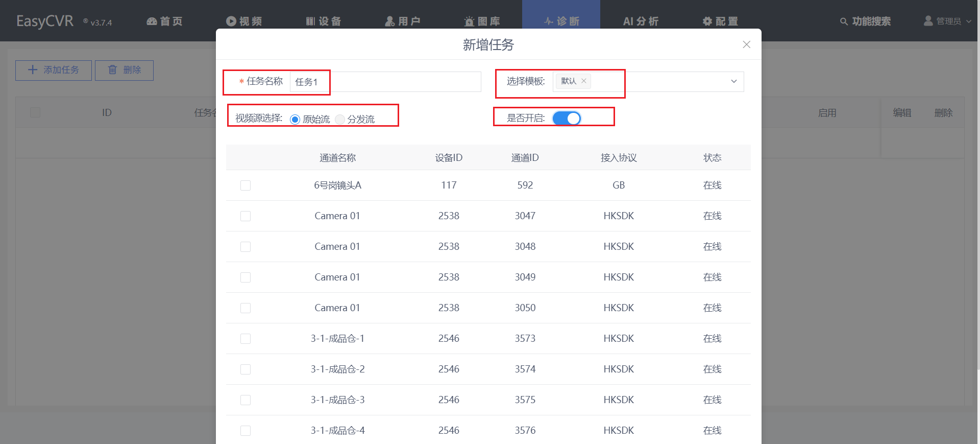The width and height of the screenshot is (980, 444).
Task: Check the 6号岗镜头A channel checkbox
Action: coord(246,185)
